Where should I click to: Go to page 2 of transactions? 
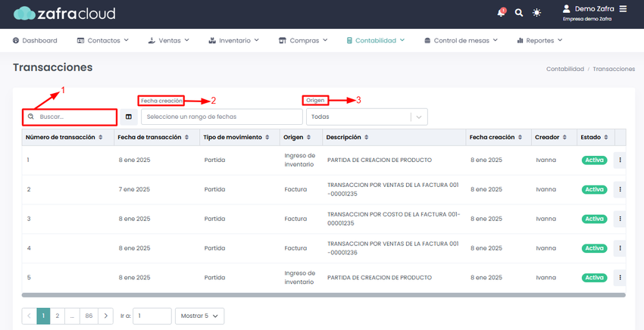[58, 316]
